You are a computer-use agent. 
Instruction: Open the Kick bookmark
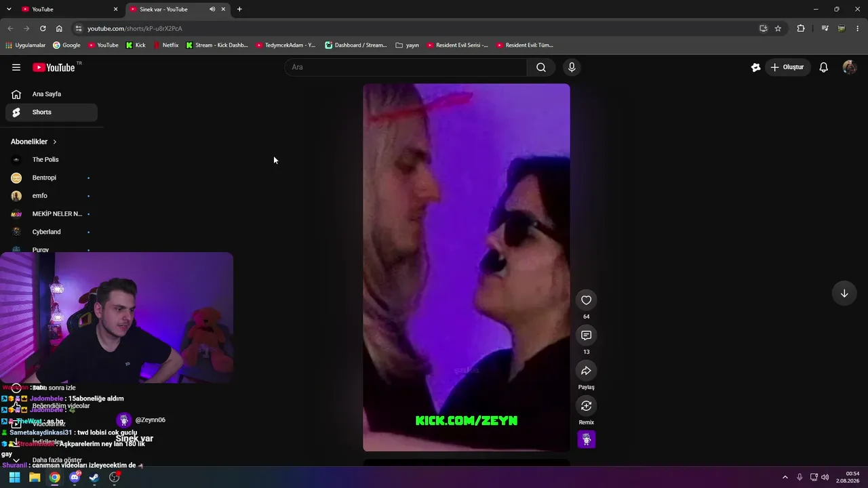click(136, 45)
